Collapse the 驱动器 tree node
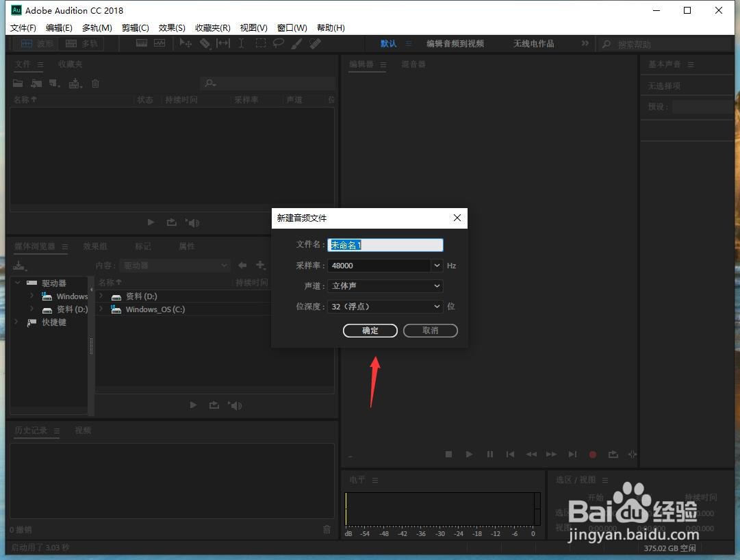The width and height of the screenshot is (740, 560). pos(18,283)
